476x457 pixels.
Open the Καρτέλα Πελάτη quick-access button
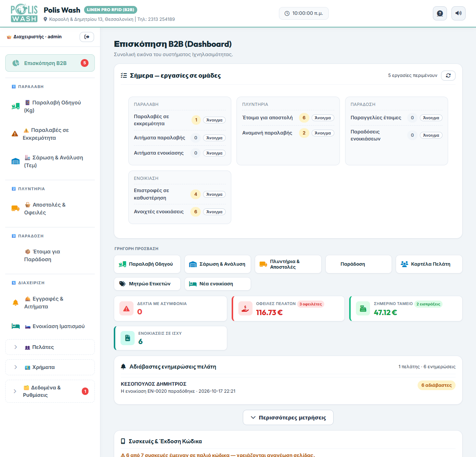[x=429, y=264]
